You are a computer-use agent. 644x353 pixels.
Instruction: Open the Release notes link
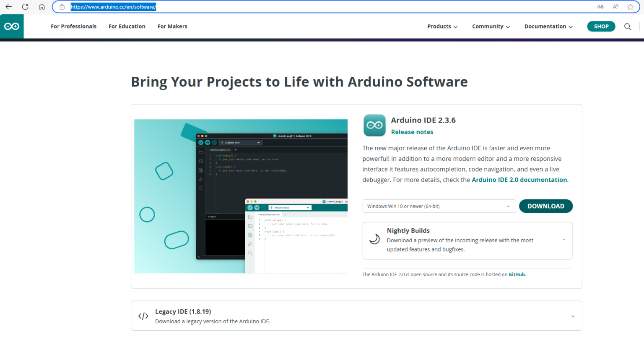(412, 132)
